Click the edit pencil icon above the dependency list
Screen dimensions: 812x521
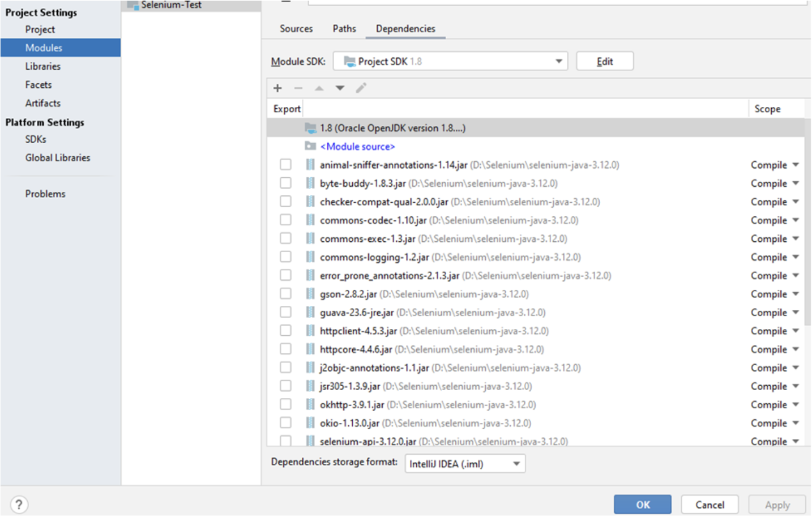(x=361, y=88)
